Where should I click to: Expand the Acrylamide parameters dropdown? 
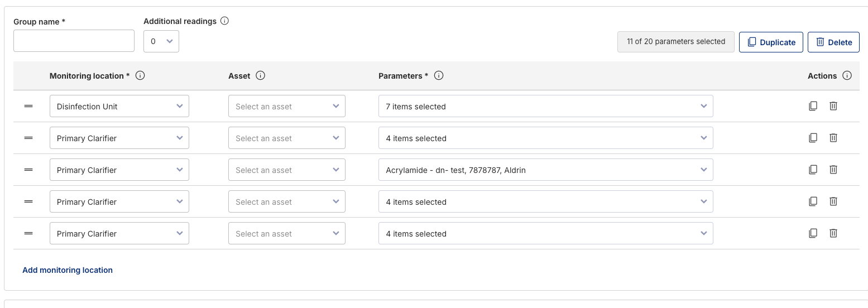(x=545, y=170)
